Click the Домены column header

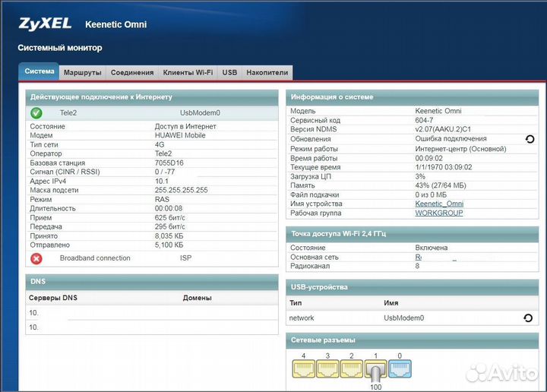coord(197,299)
